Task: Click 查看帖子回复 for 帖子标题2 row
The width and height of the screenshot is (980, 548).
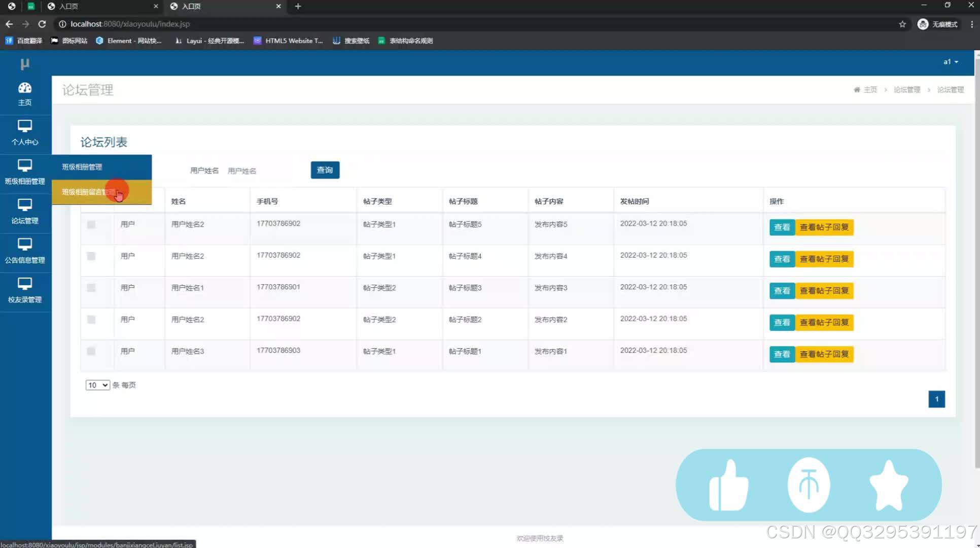Action: click(824, 323)
